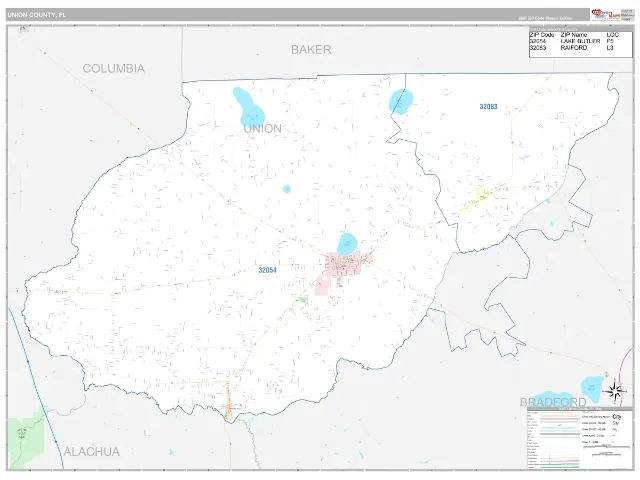
Task: Click the blue lake above Lake Butler city
Action: coord(347,244)
